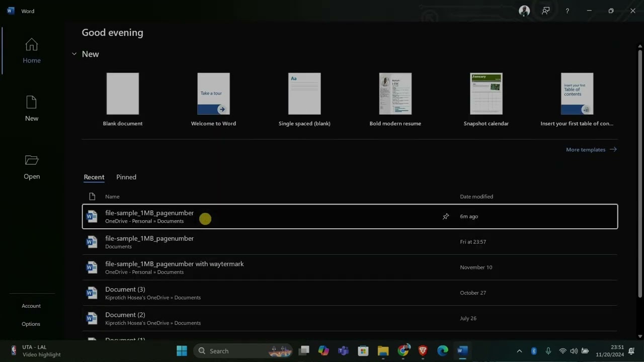This screenshot has width=644, height=362.
Task: Click the Word icon of the Fri at 23:57 file
Action: [x=92, y=242]
